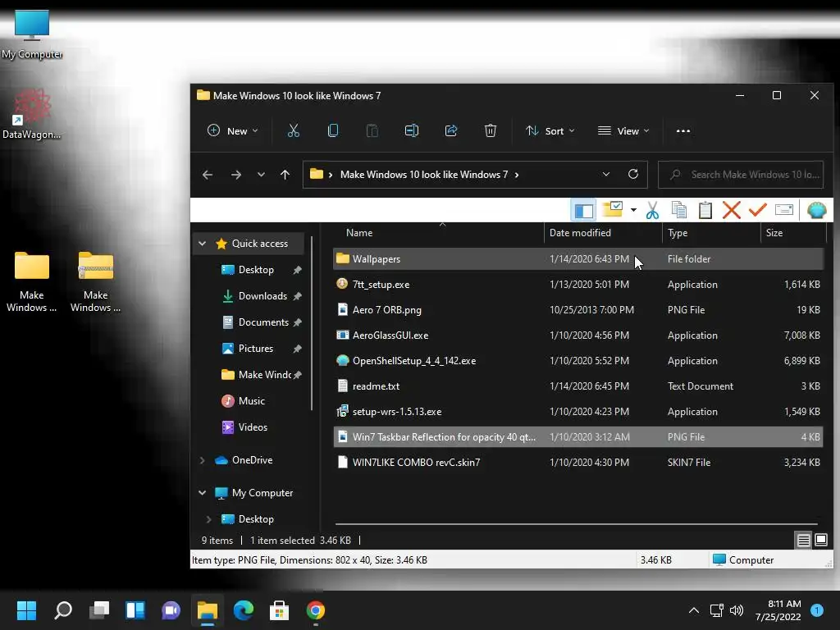Open Microsoft Edge from taskbar
This screenshot has width=840, height=630.
[x=243, y=610]
